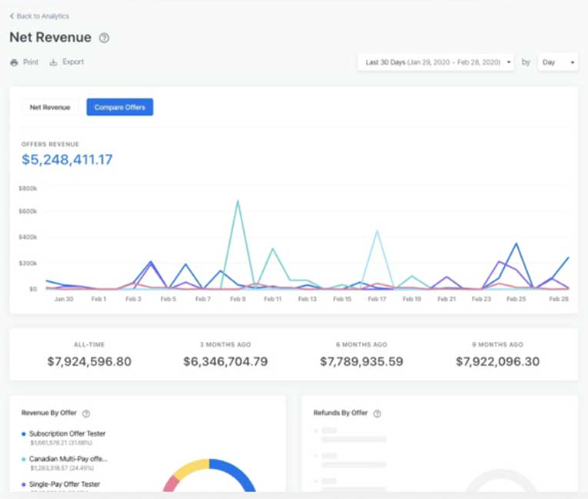Open Revenue By Offer help icon

pyautogui.click(x=86, y=414)
